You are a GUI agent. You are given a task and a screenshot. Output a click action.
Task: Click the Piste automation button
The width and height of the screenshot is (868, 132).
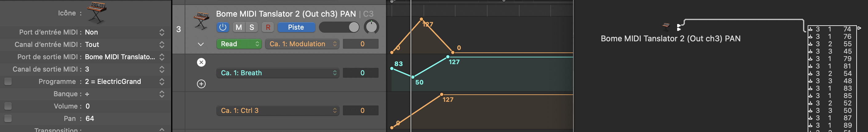(296, 27)
